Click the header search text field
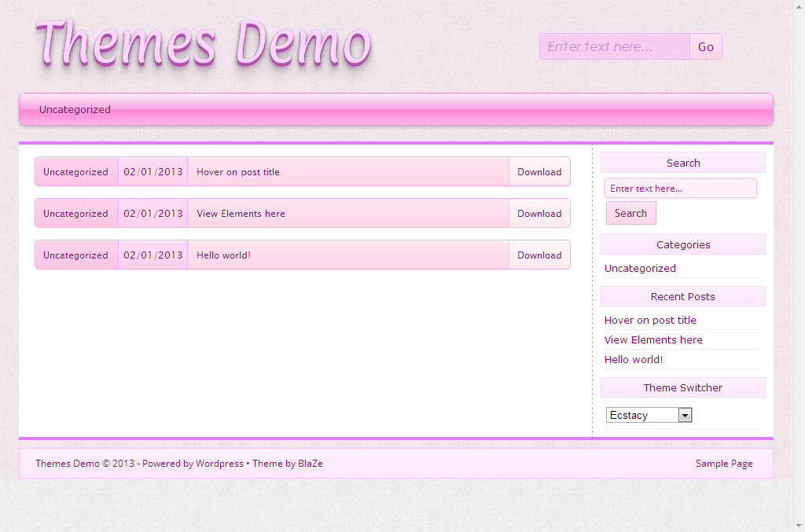 pyautogui.click(x=614, y=46)
